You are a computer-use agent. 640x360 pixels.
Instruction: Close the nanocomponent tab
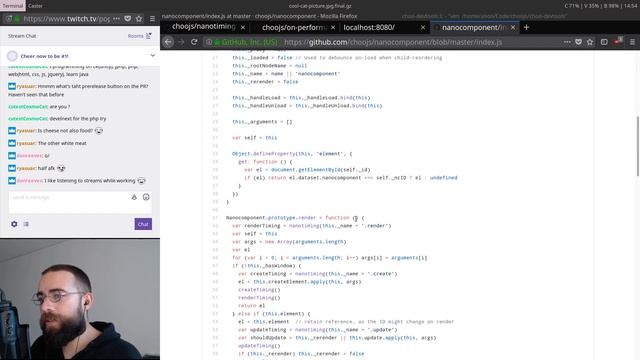(513, 27)
